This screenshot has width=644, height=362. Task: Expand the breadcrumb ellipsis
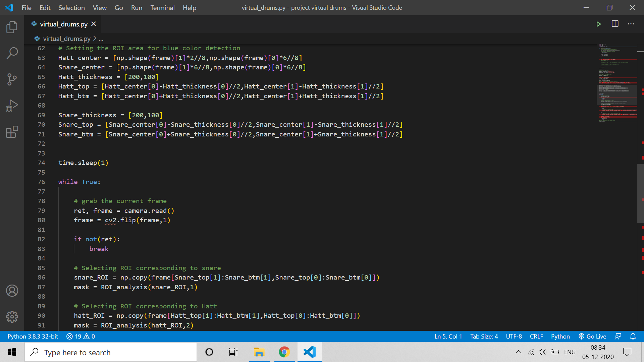pyautogui.click(x=101, y=39)
